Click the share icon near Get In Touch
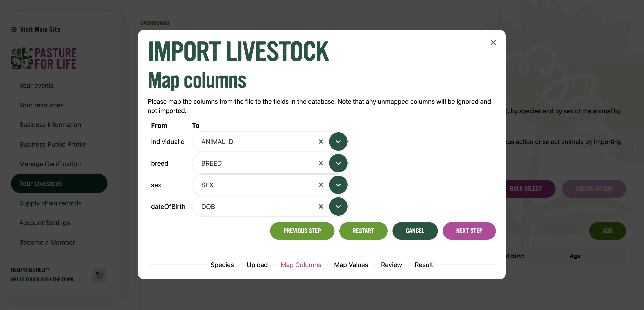 click(99, 275)
